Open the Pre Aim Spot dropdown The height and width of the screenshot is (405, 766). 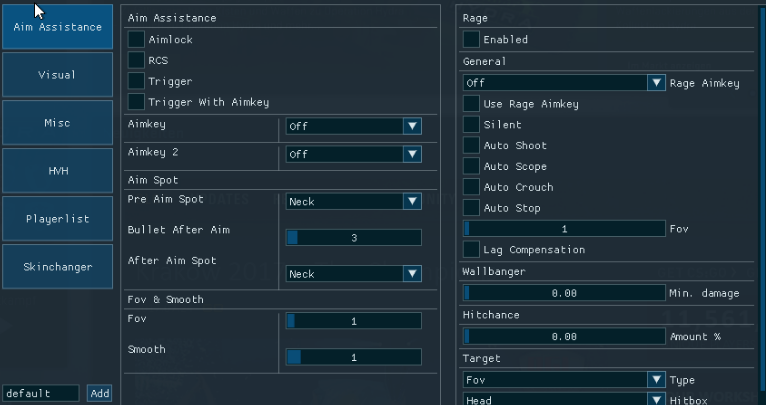(354, 202)
